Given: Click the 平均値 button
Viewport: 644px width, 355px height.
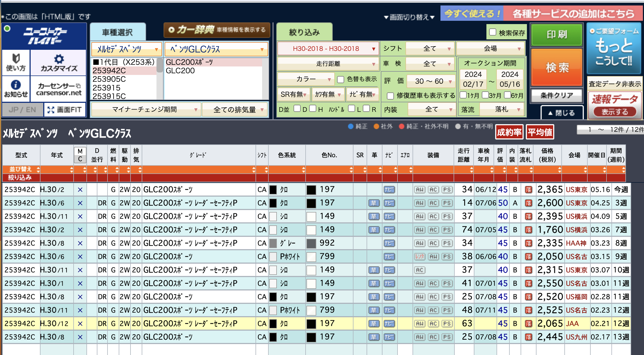Looking at the screenshot, I should tap(540, 132).
